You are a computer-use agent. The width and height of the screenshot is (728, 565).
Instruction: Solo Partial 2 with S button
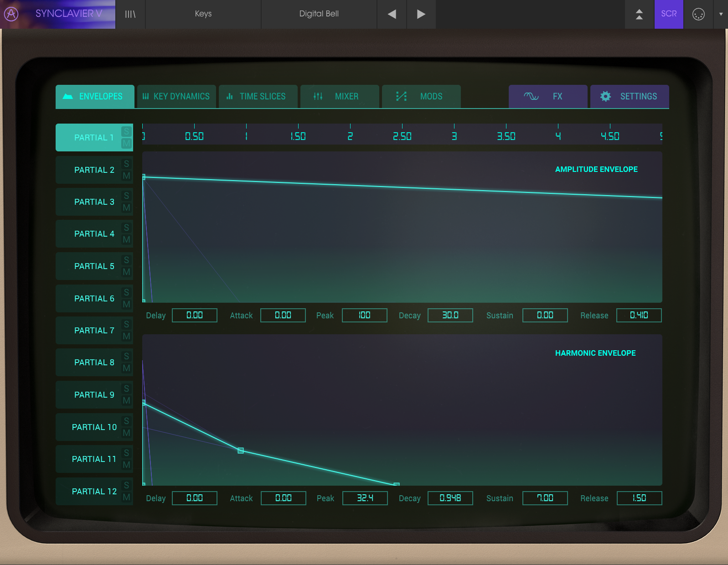point(127,164)
